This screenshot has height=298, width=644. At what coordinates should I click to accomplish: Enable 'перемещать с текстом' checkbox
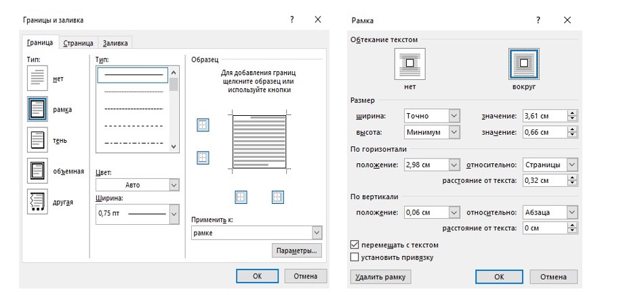[354, 244]
